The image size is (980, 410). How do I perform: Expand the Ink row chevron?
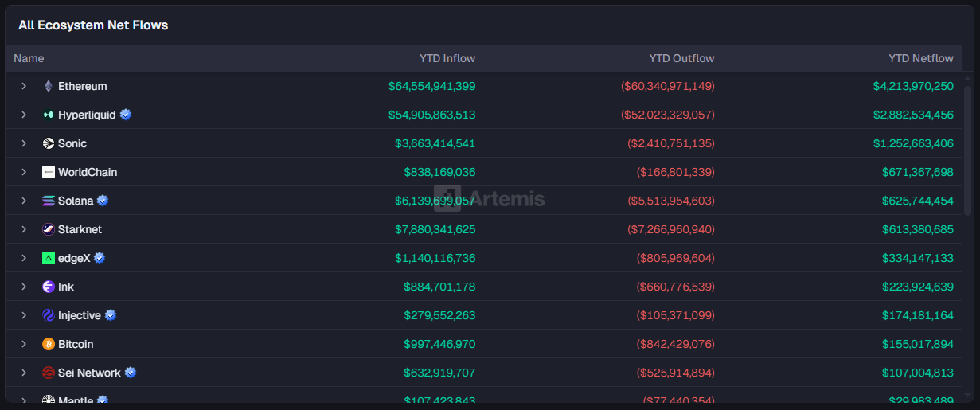[24, 287]
